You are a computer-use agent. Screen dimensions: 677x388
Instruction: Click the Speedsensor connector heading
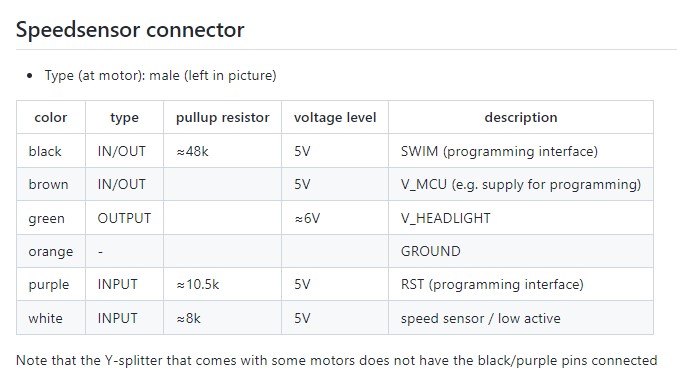pos(130,30)
